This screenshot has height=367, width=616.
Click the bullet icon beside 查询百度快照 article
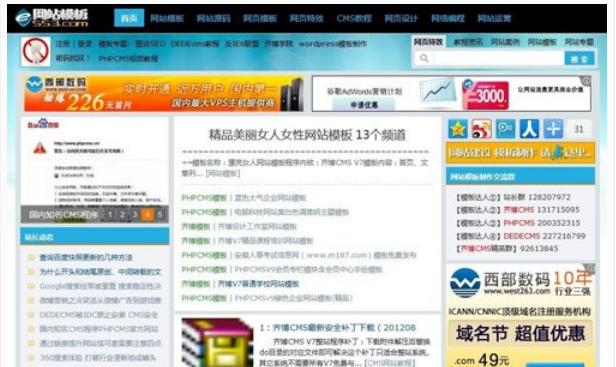pos(31,258)
